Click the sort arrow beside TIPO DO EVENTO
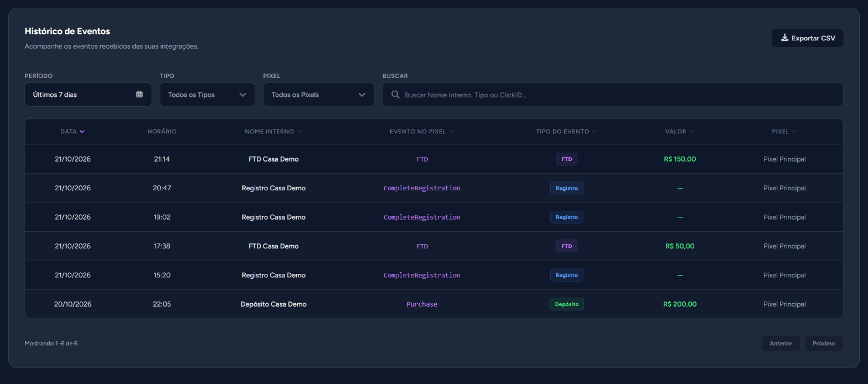This screenshot has width=868, height=384. point(595,132)
